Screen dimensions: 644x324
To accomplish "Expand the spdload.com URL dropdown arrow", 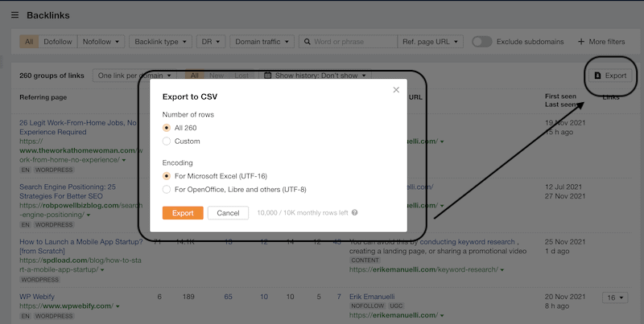I will tap(102, 270).
